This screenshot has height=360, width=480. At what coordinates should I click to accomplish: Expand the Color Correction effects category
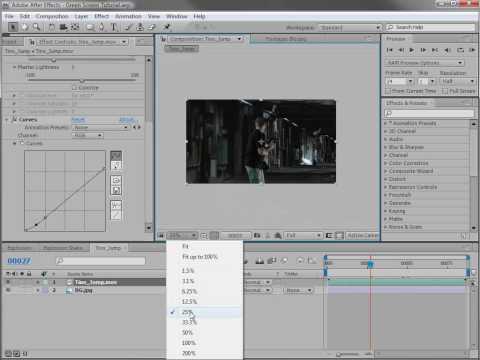click(x=408, y=163)
